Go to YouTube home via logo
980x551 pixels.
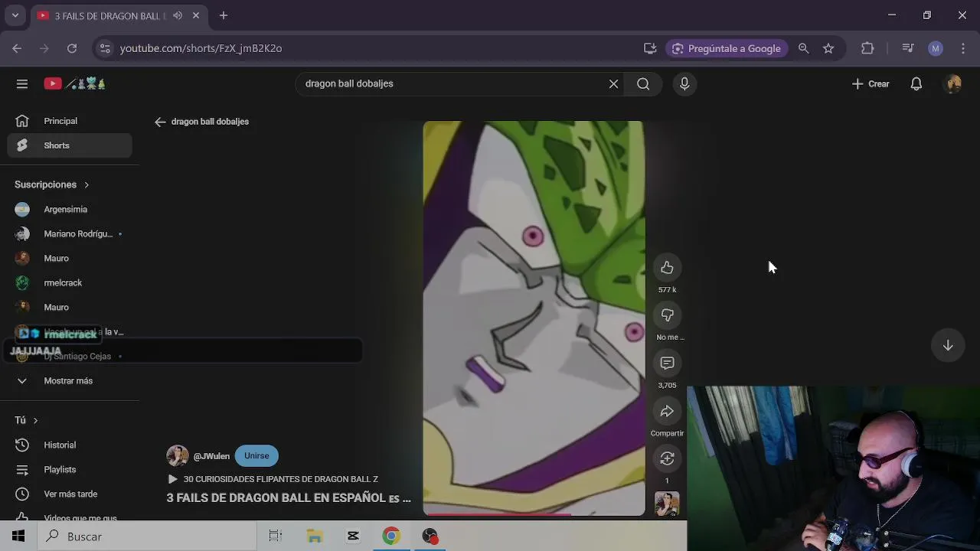tap(74, 84)
